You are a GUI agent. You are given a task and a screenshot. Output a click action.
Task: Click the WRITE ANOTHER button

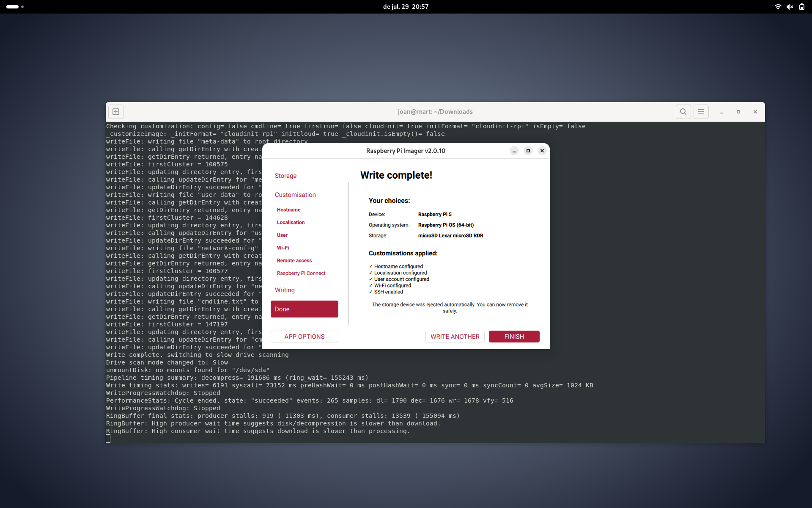[x=455, y=337]
